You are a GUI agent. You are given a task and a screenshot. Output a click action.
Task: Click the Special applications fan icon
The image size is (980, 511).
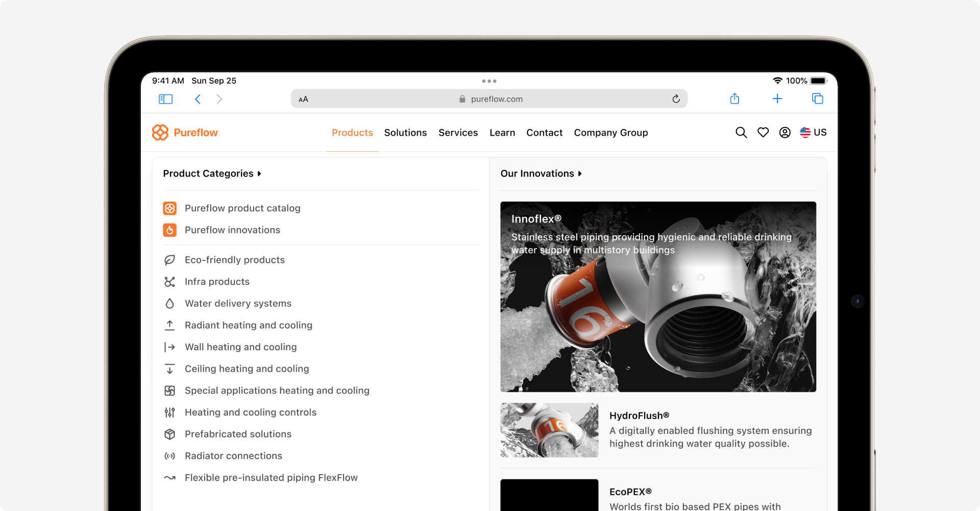[170, 391]
